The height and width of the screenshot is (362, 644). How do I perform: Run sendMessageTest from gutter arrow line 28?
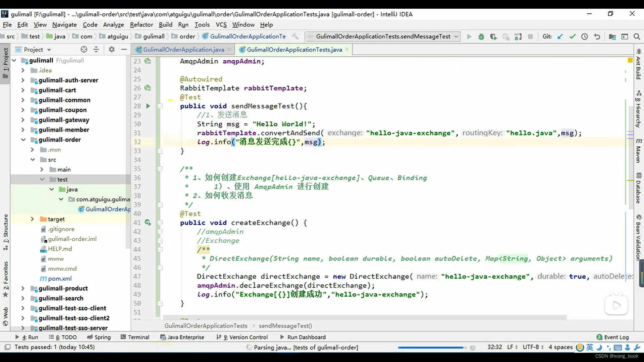coord(148,106)
